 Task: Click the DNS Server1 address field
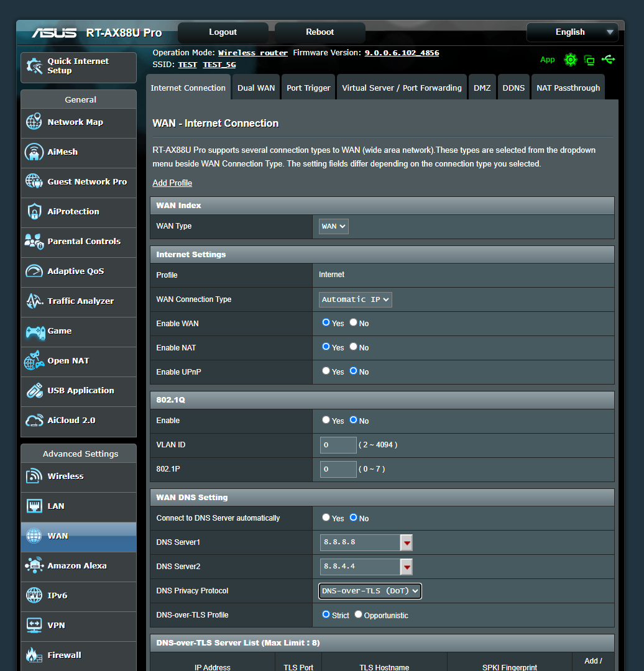[360, 542]
